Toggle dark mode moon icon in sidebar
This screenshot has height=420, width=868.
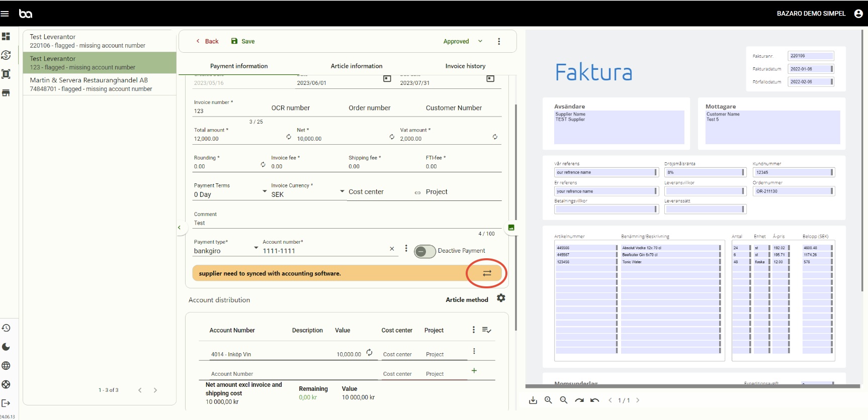6,347
